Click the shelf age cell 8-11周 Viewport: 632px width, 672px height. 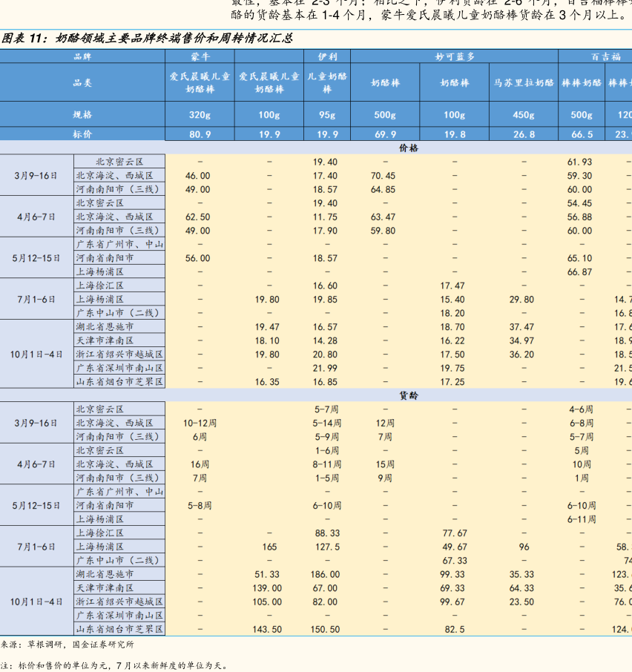[327, 464]
